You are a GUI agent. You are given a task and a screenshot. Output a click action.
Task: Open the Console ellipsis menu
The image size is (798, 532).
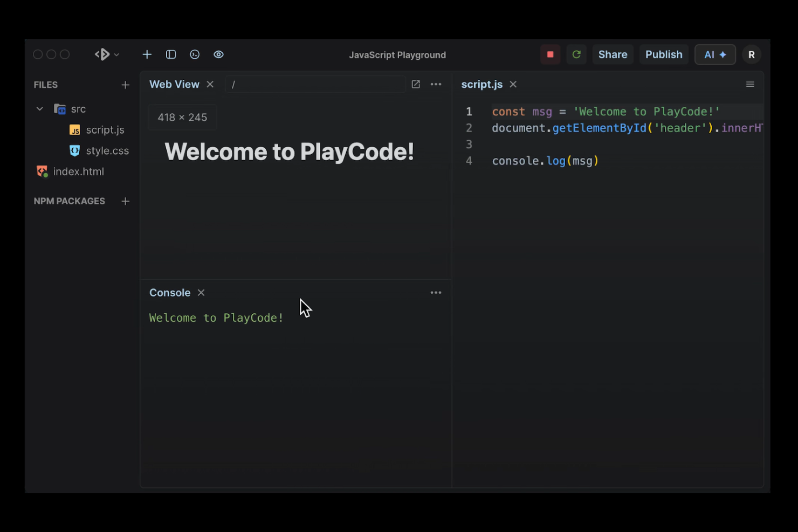coord(436,292)
